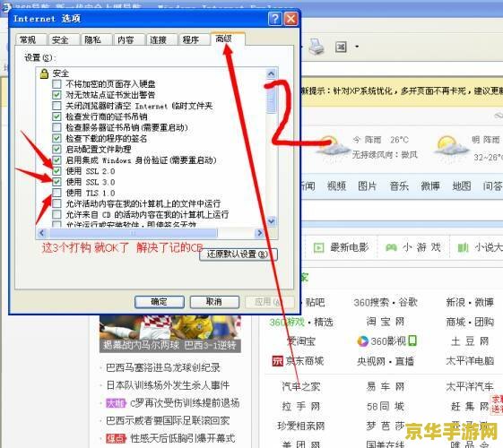
Task: Click the red 京 icon beside 京东商城
Action: click(x=277, y=361)
